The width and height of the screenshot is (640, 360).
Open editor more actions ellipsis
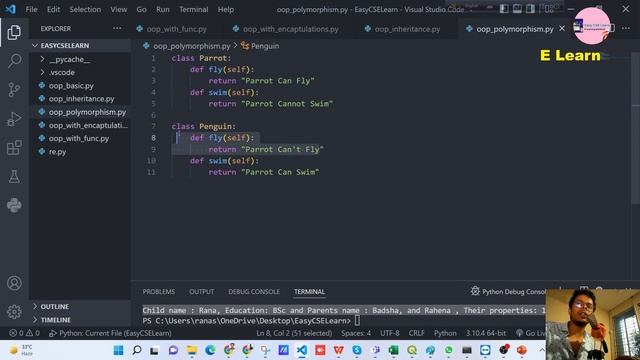(x=626, y=29)
